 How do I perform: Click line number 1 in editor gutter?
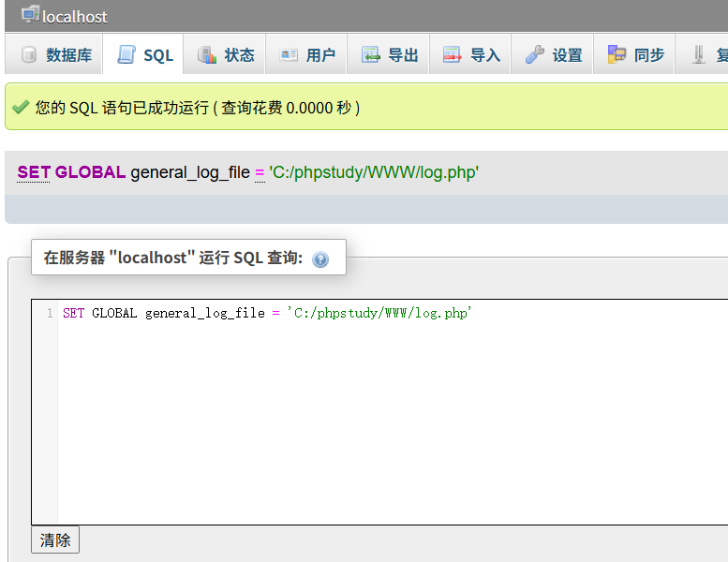point(49,314)
